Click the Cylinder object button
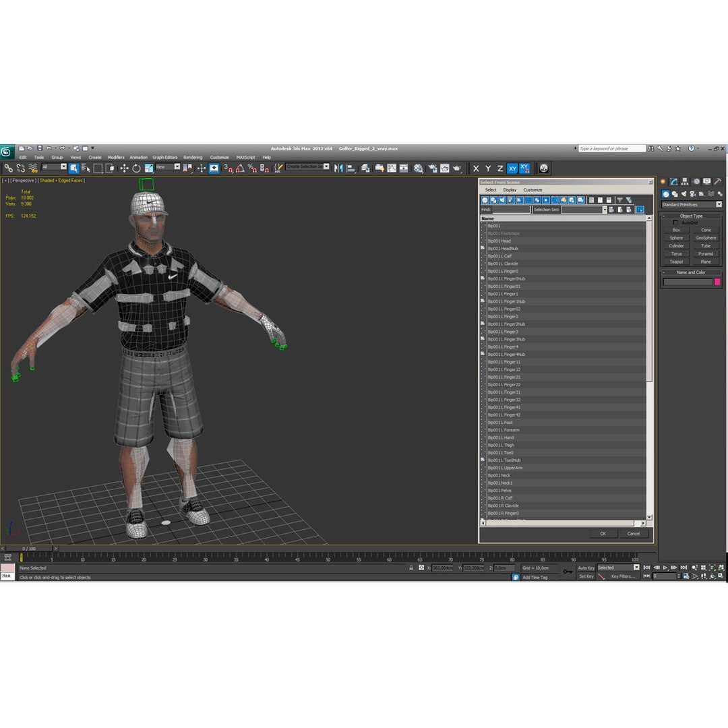This screenshot has height=728, width=728. [x=676, y=246]
